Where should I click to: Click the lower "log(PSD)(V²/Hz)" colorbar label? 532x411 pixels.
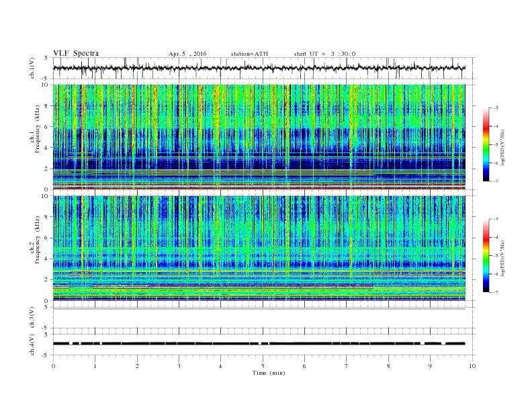pyautogui.click(x=502, y=259)
